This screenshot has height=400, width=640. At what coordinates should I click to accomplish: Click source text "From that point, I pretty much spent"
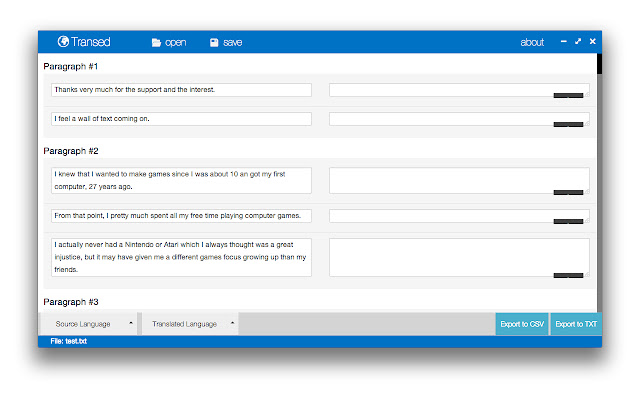coord(181,216)
